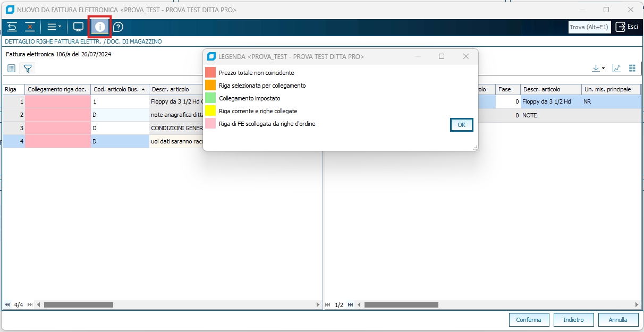Click the list view icon under invoice title
Image resolution: width=644 pixels, height=332 pixels.
pos(11,68)
